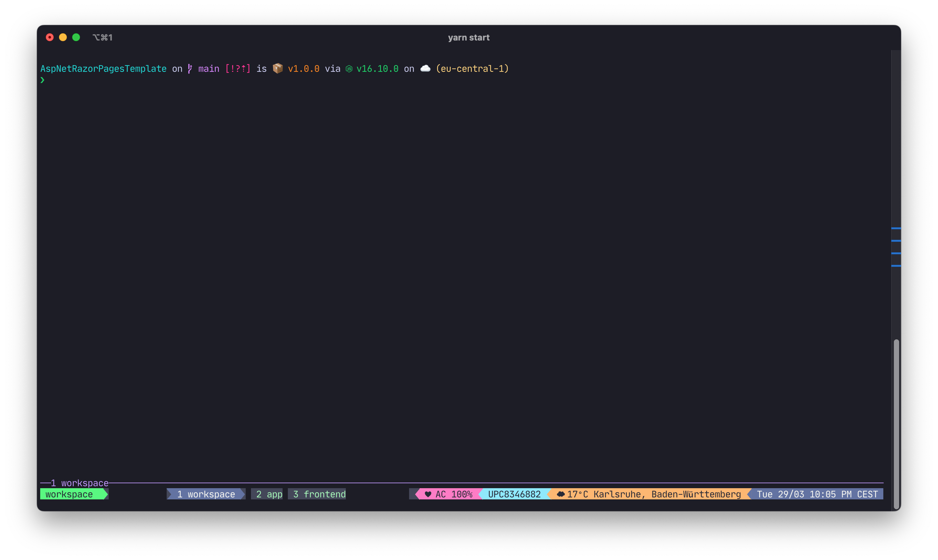Click the Node.js hexagon version icon
This screenshot has width=938, height=560.
pyautogui.click(x=349, y=69)
